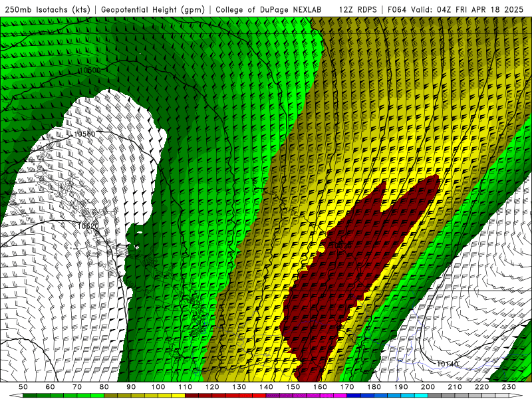532x399 pixels.
Task: Click the 130 value on the color scale
Action: tap(239, 387)
